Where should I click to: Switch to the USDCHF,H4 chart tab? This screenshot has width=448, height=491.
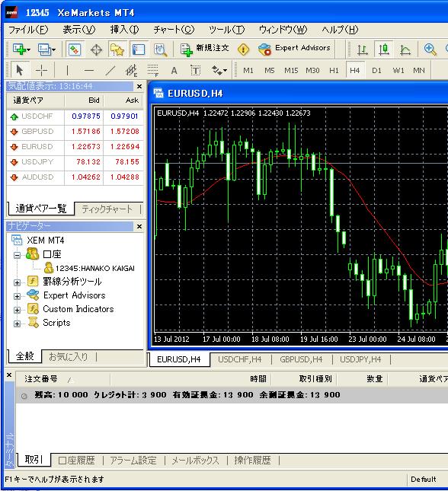[x=240, y=359]
